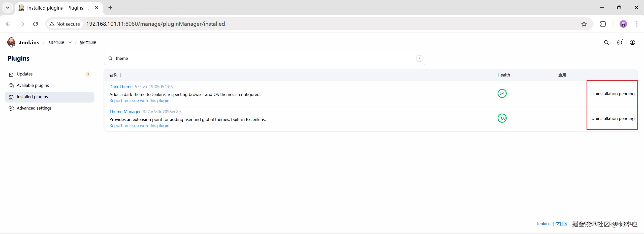Click Theme Manager version 327.v780d7096ec29
Screen dimensions: 644x234
[162, 112]
